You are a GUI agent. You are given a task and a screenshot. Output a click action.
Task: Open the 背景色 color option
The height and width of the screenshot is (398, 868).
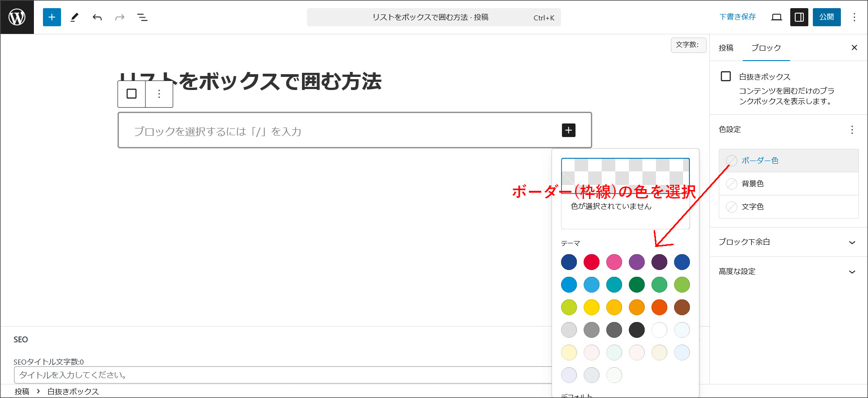tap(789, 184)
